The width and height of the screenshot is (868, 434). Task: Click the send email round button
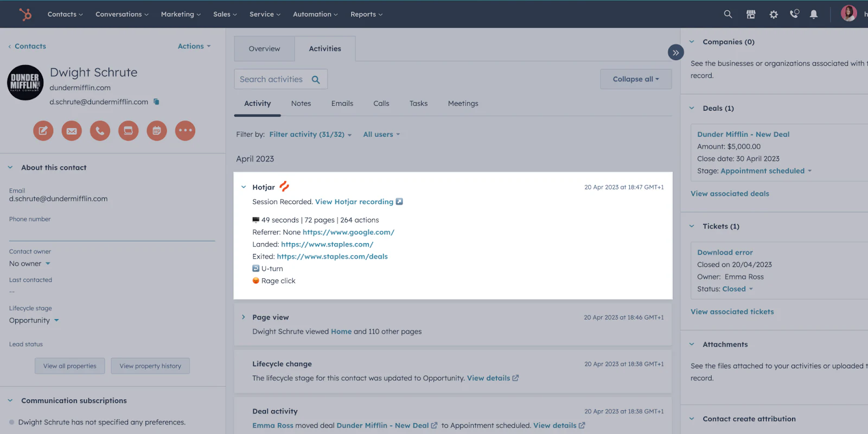tap(72, 131)
